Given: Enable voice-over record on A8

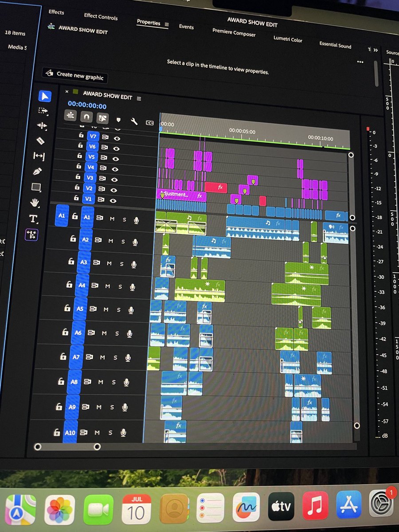Looking at the screenshot, I should tap(126, 383).
